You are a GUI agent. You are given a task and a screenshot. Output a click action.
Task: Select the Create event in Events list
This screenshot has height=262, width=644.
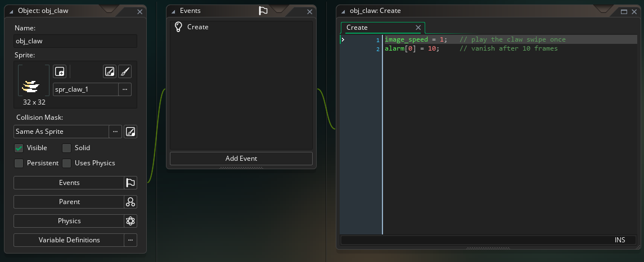(x=241, y=27)
